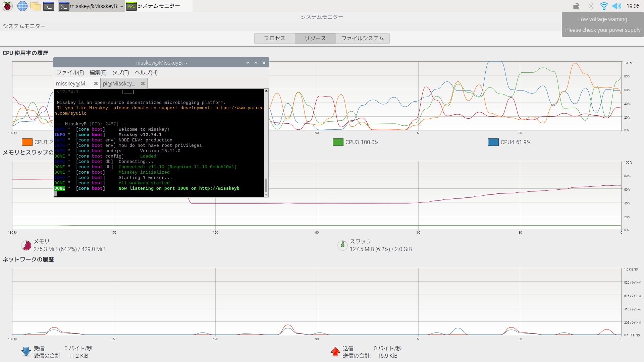This screenshot has height=362, width=644.
Task: Launch the web browser globe icon
Action: (22, 6)
